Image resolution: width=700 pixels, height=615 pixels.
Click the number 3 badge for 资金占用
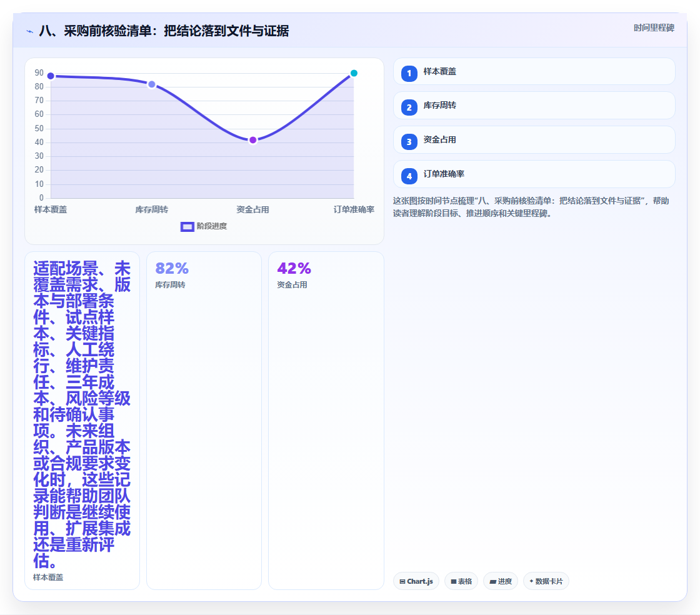pyautogui.click(x=409, y=142)
